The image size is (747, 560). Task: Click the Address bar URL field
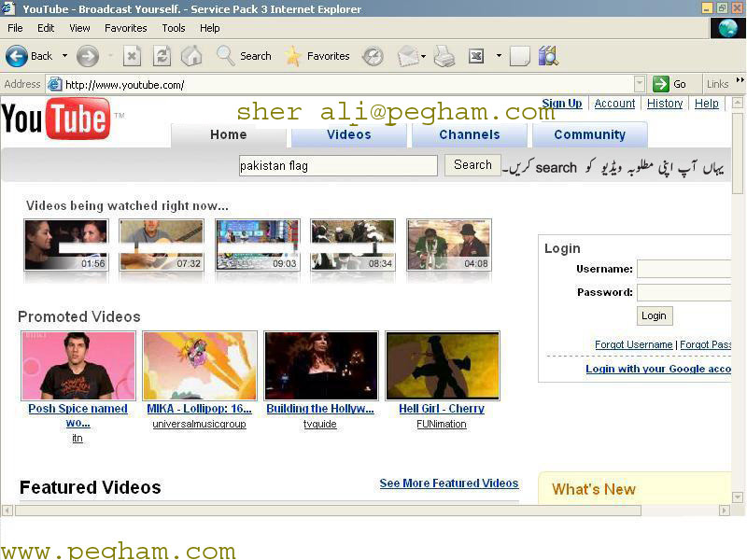[x=347, y=85]
